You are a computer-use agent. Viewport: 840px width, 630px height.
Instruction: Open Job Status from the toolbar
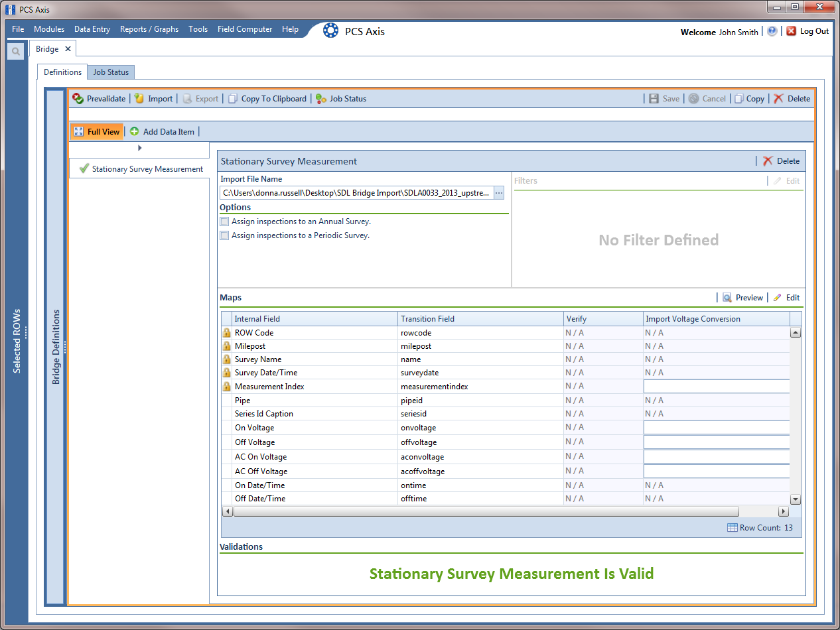point(340,98)
